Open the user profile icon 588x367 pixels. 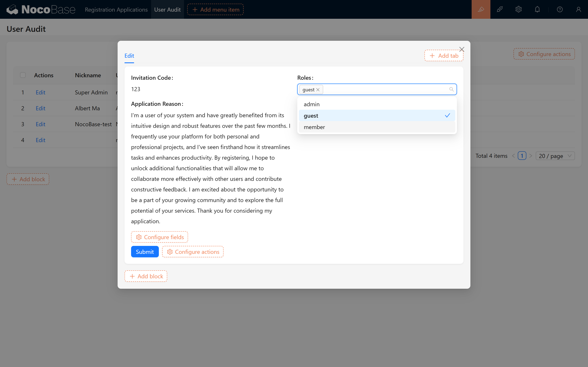pos(578,9)
